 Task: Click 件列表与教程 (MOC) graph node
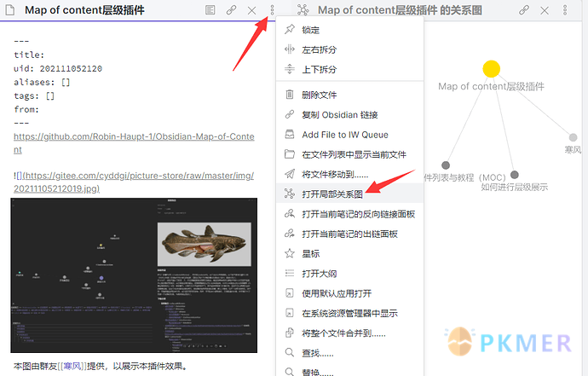[446, 165]
